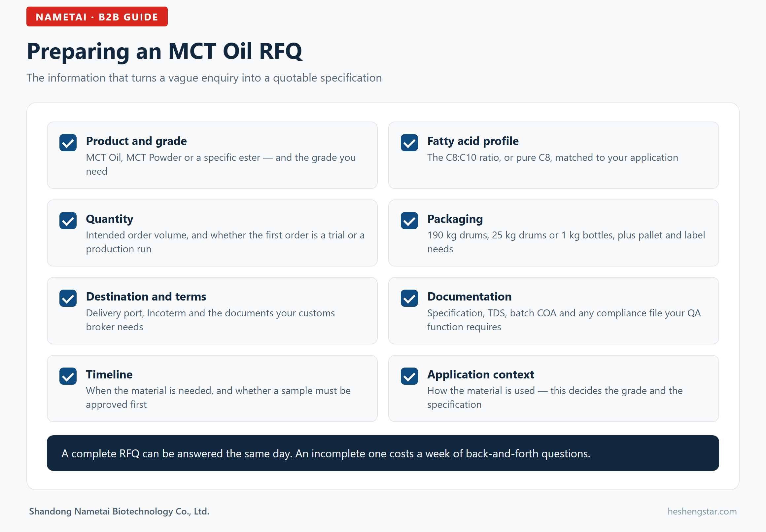Screen dimensions: 766x532
Task: Select the Documentation title text
Action: (x=469, y=297)
